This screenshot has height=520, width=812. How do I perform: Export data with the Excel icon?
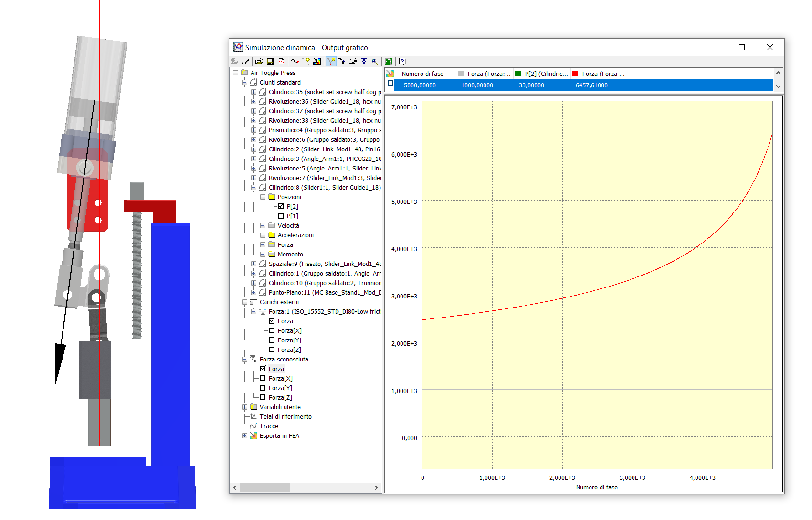point(389,61)
